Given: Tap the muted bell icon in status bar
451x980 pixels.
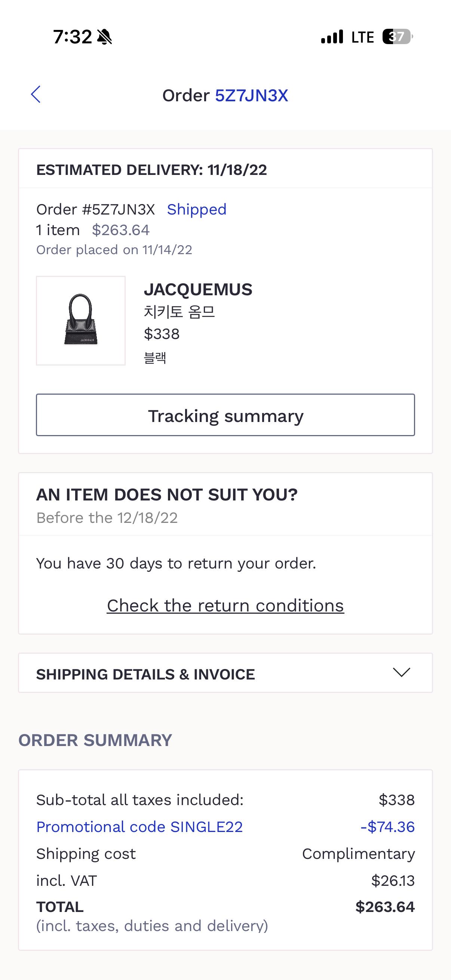Looking at the screenshot, I should pos(104,37).
